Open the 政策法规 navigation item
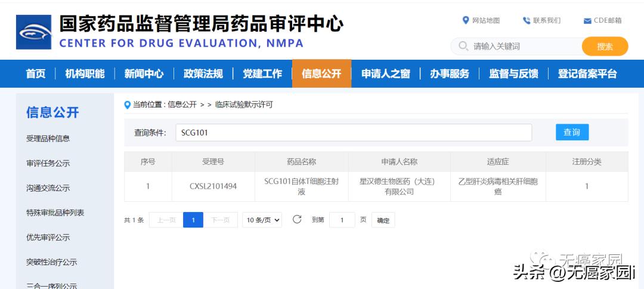This screenshot has height=289, width=644. [x=203, y=74]
